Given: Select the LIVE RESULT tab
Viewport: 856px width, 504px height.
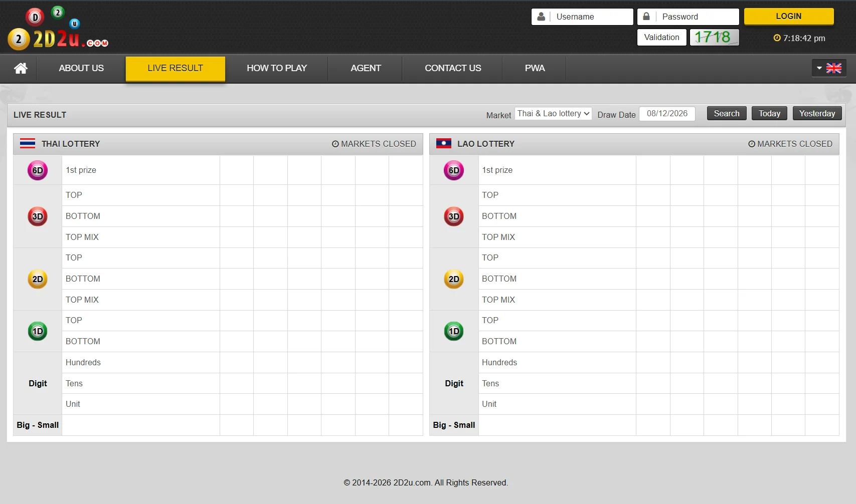Looking at the screenshot, I should click(x=175, y=68).
